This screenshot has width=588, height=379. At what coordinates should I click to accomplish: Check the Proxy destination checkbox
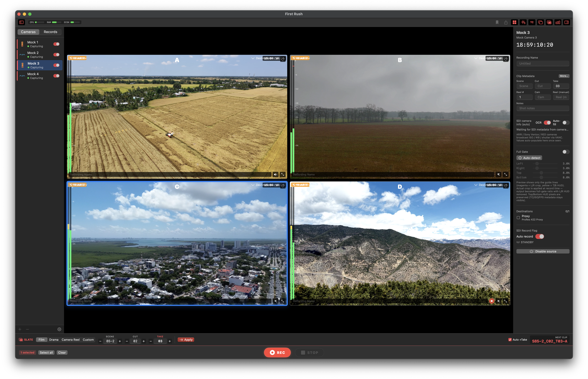click(x=518, y=218)
